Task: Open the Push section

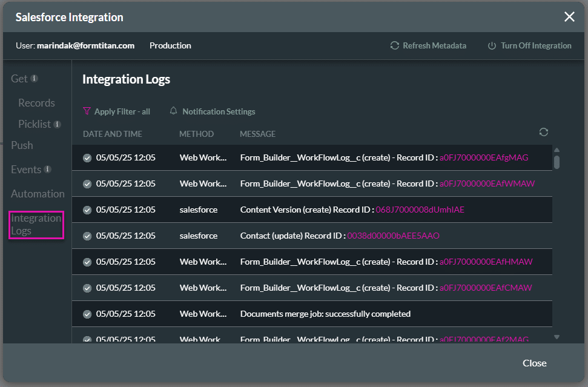Action: tap(22, 145)
